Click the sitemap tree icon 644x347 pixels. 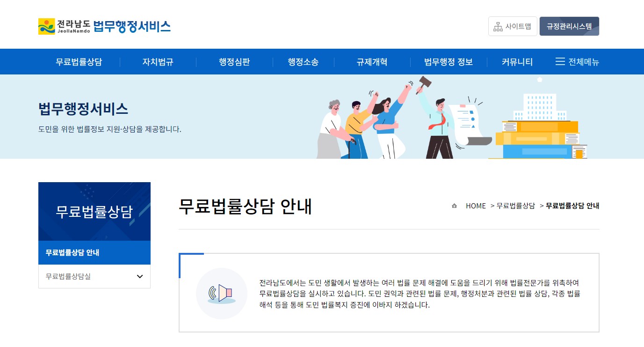[x=498, y=27]
